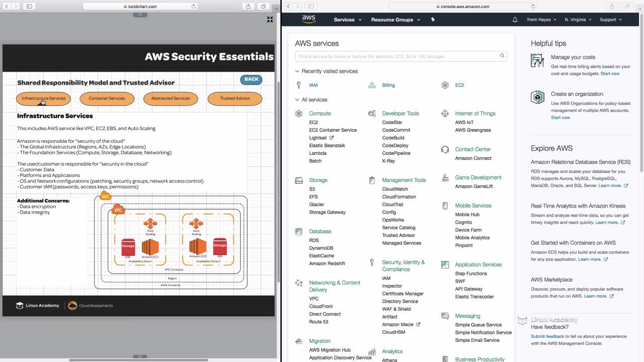Click the BACK button on the slide
Screen dimensions: 644x362
tap(251, 79)
